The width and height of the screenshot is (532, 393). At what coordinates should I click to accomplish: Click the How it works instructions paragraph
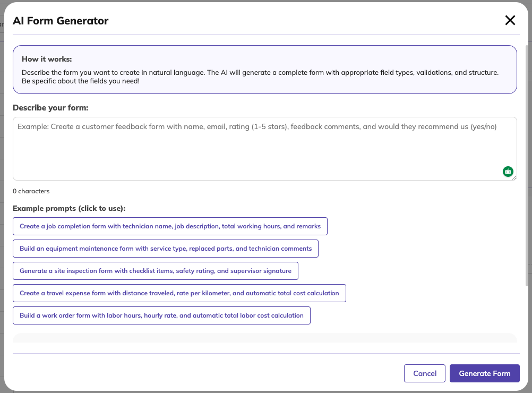260,77
